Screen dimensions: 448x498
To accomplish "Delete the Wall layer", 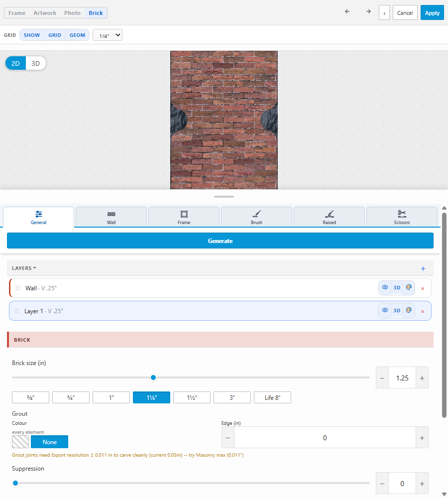I will [x=423, y=288].
